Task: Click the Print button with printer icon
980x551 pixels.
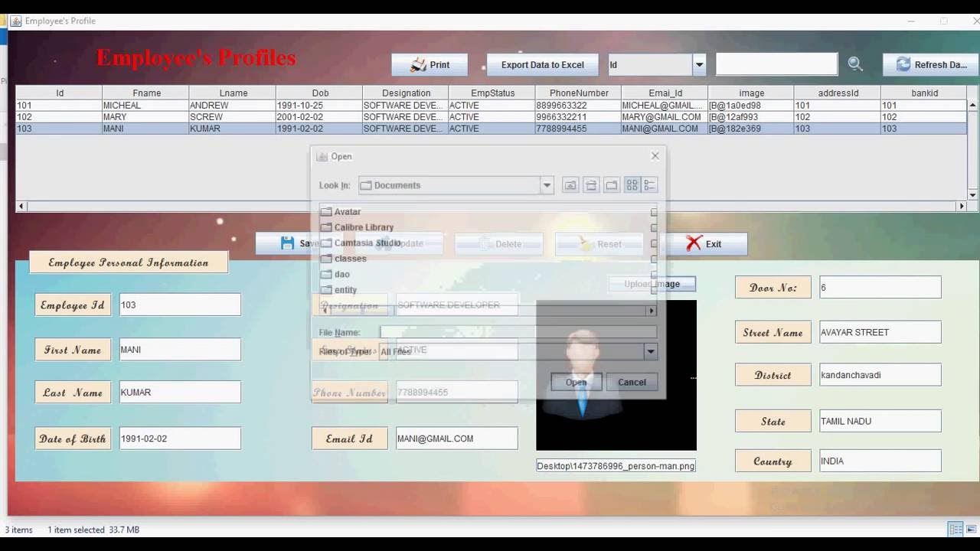Action: tap(430, 65)
